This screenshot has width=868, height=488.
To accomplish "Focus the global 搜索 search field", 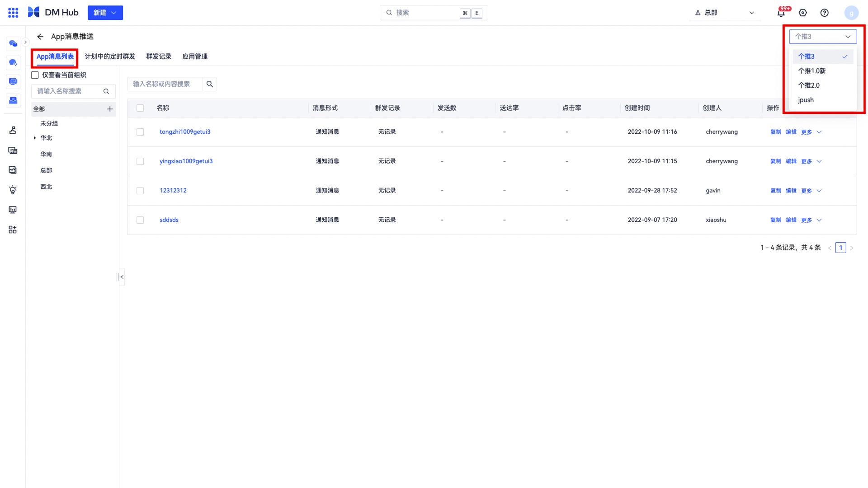I will [x=434, y=13].
